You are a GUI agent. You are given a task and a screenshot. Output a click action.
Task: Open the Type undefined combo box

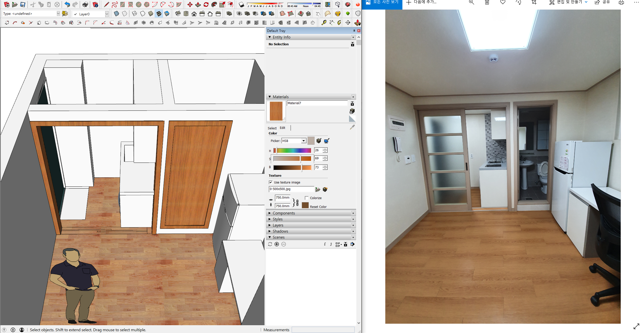point(58,14)
